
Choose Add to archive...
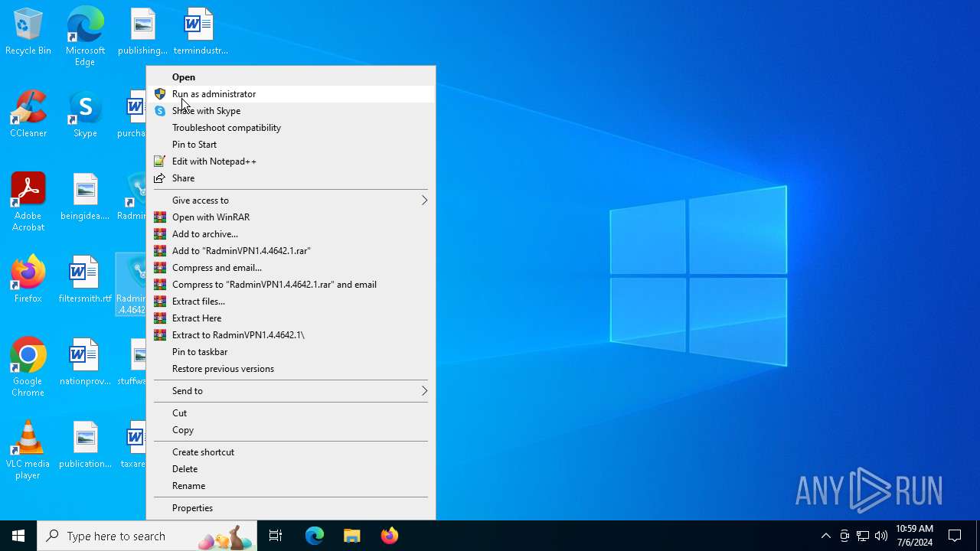click(291, 234)
